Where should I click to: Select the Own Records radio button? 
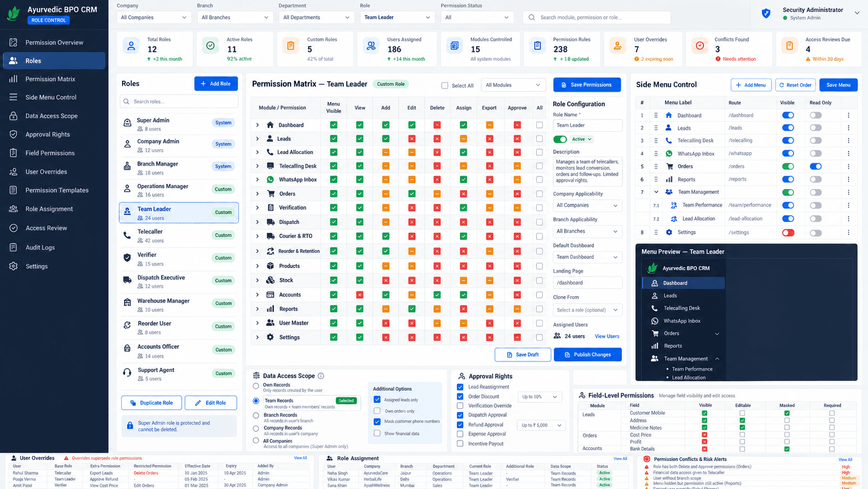[256, 386]
